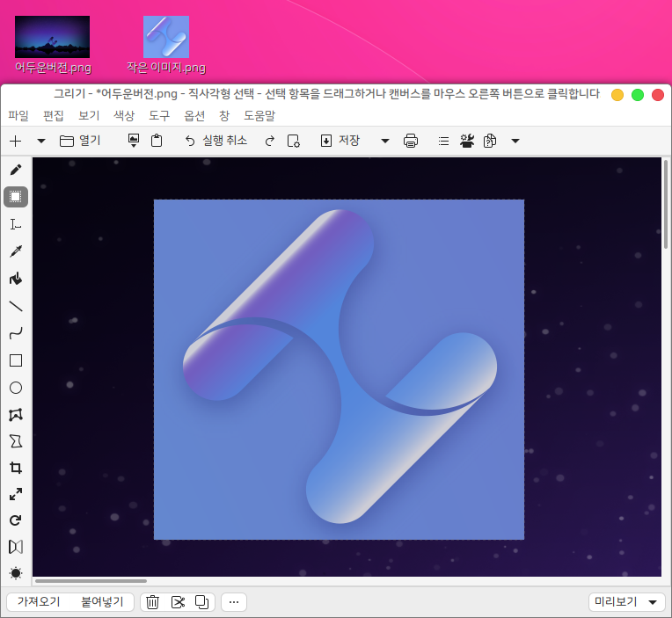Open the 미리보기 dropdown
This screenshot has height=618, width=672.
[x=626, y=602]
